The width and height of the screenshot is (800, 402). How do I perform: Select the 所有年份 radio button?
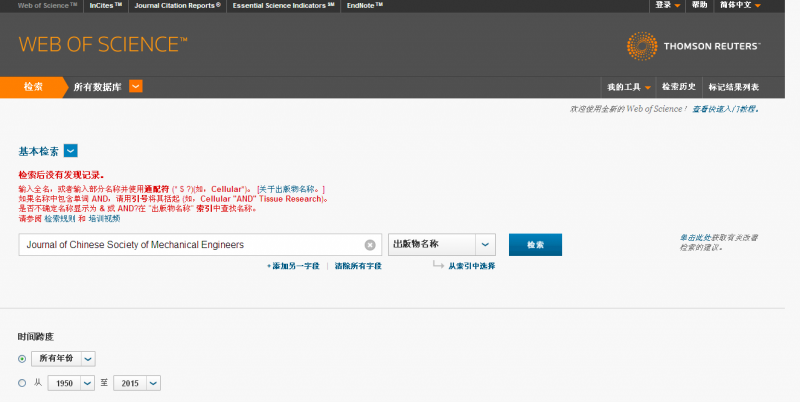(x=22, y=359)
